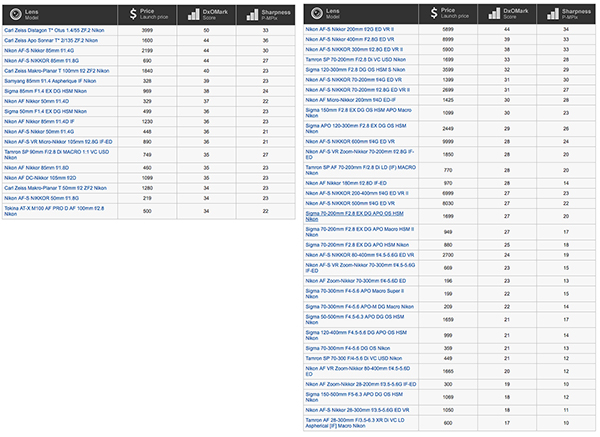Click the 3999 price cell
The image size is (600, 437).
coord(147,30)
